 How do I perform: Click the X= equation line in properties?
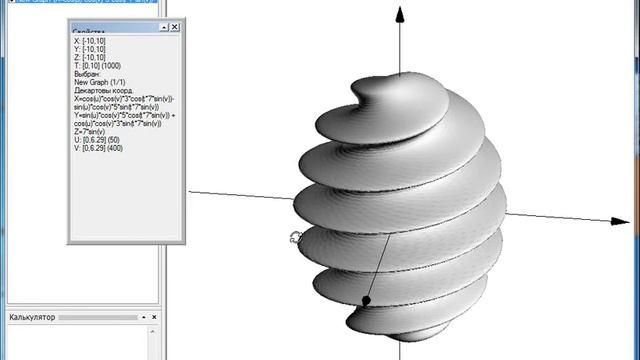pos(124,103)
